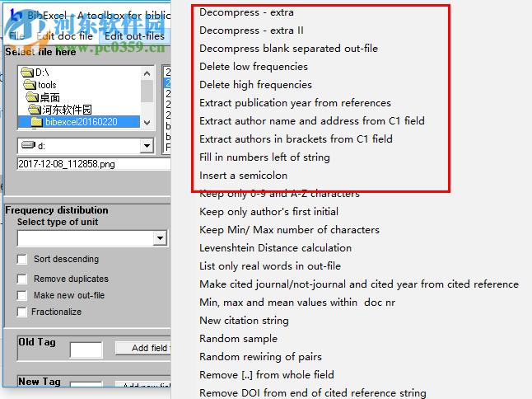Expand the drive 'd:' dropdown
Viewport: 532px width, 399px height.
click(147, 146)
